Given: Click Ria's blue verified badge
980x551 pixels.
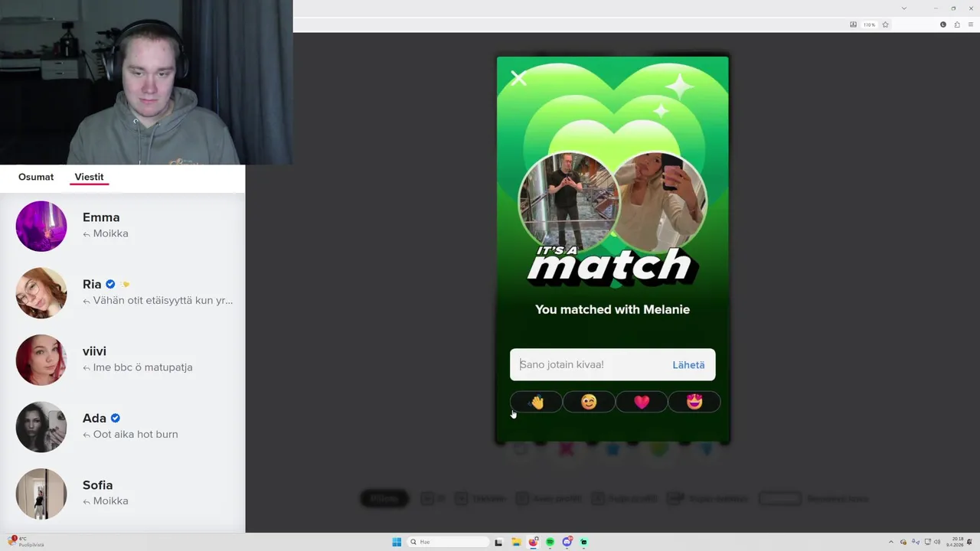Looking at the screenshot, I should tap(110, 284).
